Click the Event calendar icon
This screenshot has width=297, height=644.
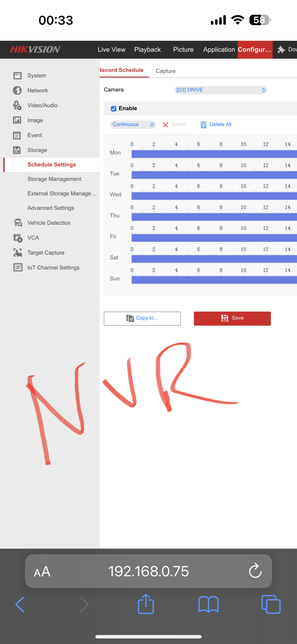[x=17, y=135]
